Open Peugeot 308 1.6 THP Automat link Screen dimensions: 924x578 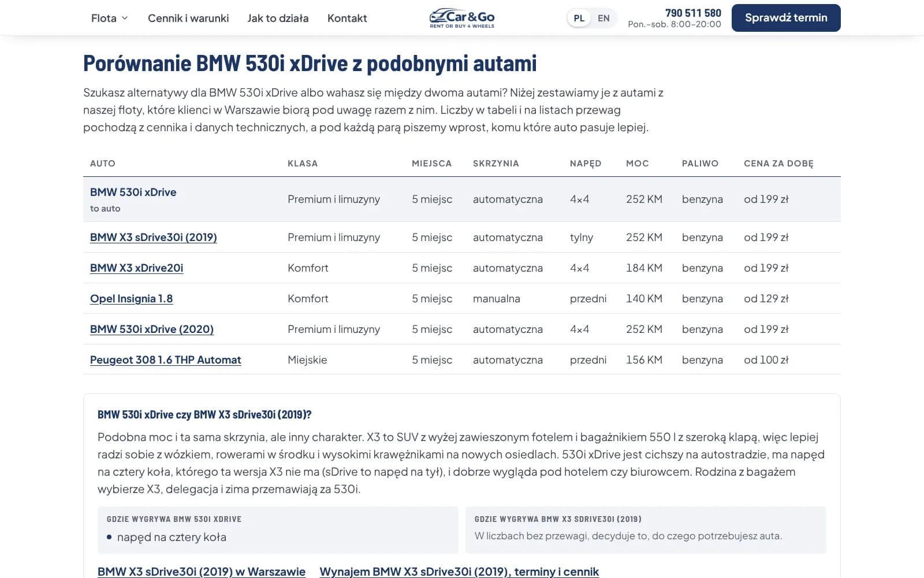pyautogui.click(x=166, y=360)
